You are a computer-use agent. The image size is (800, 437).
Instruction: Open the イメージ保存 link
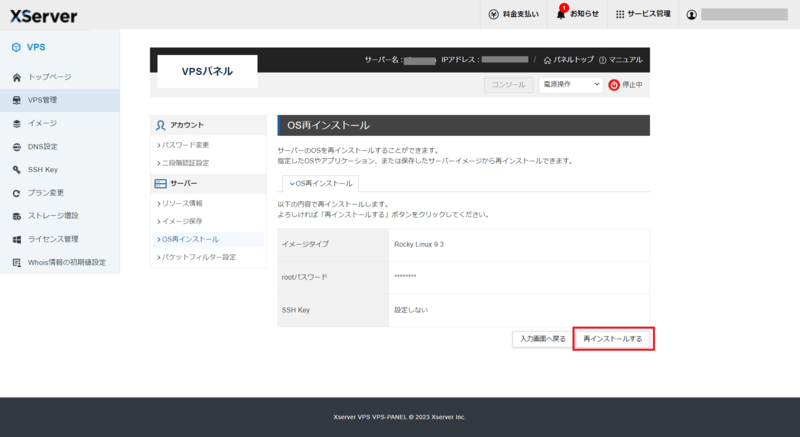click(180, 221)
